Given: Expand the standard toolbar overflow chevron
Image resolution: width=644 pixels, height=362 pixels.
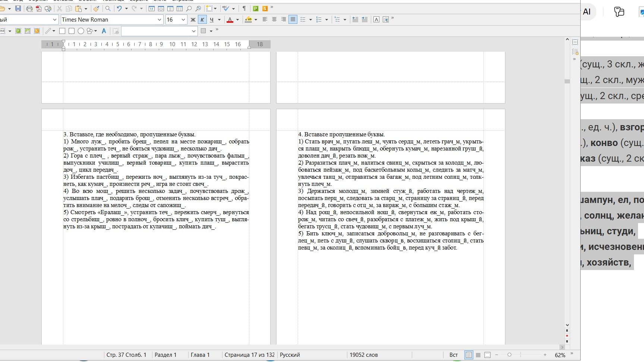Looking at the screenshot, I should tap(272, 7).
